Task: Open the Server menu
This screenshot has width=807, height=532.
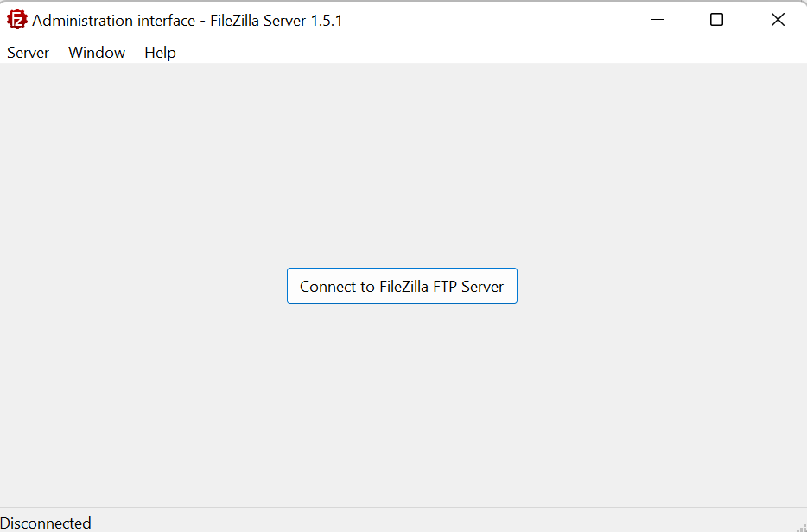Action: click(x=28, y=53)
